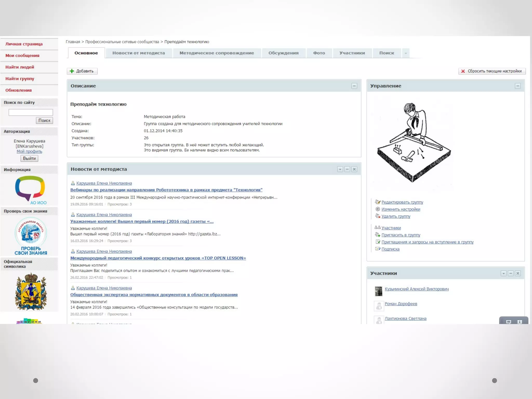Screen dimensions: 532x399
Task: Open Кузьминский Алексей Викторович avatar thumbnail
Action: click(x=378, y=291)
